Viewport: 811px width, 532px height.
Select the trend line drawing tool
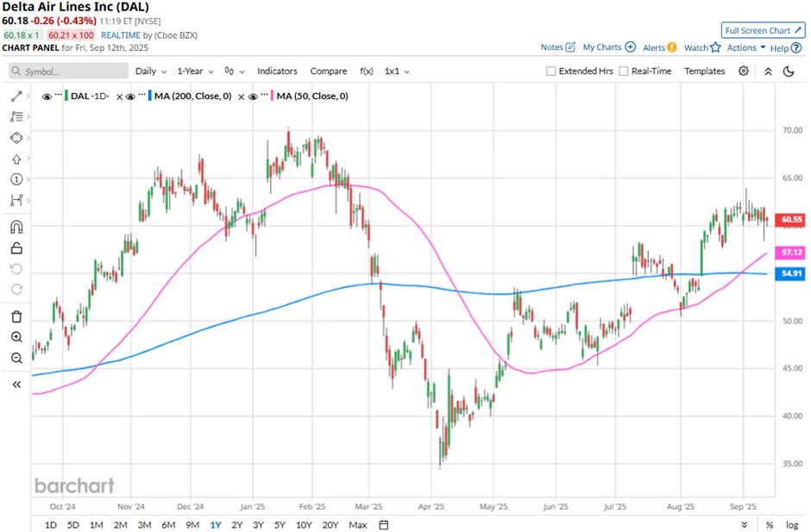coord(16,97)
